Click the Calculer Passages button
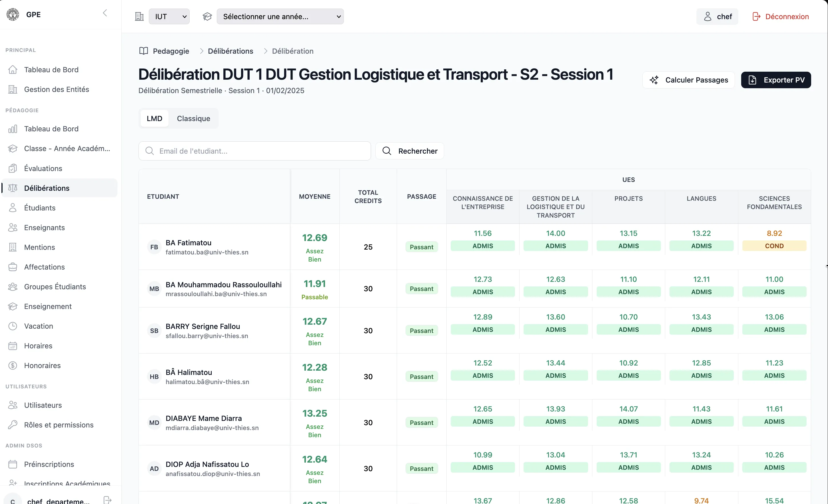The height and width of the screenshot is (504, 828). pyautogui.click(x=689, y=80)
